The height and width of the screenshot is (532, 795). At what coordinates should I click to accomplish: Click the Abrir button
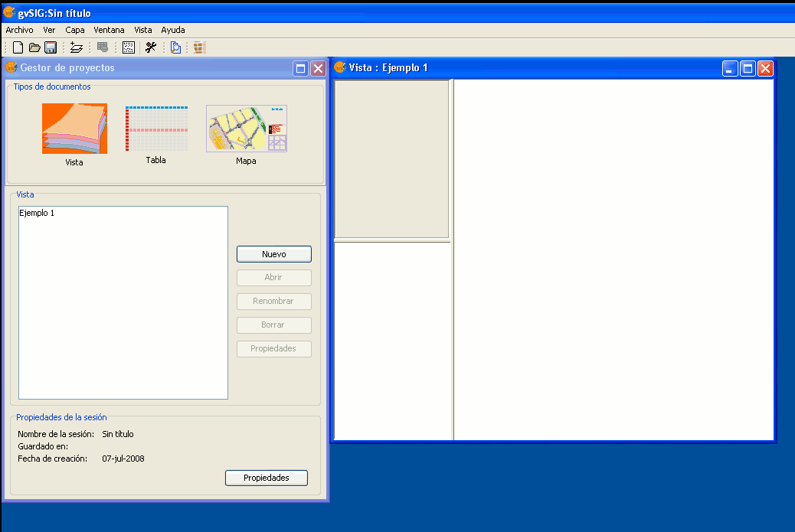pyautogui.click(x=273, y=278)
